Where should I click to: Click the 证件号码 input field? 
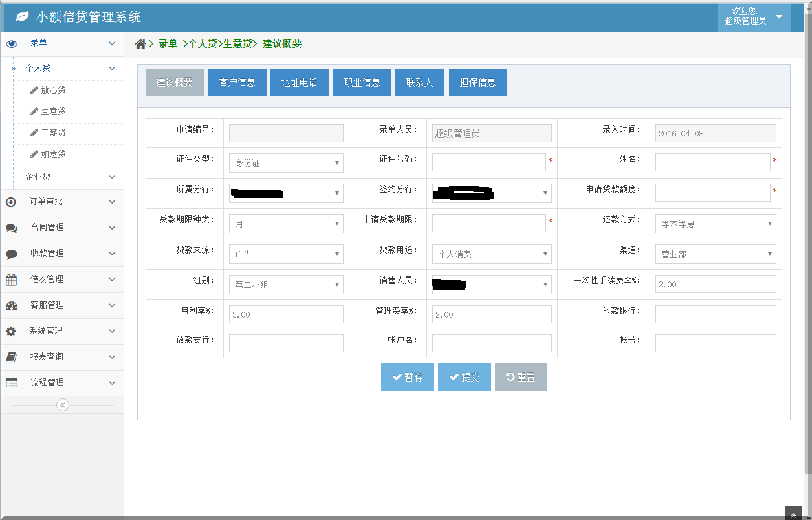point(488,162)
